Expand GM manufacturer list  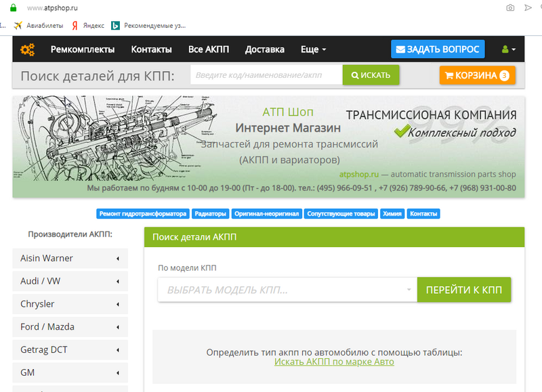[x=70, y=372]
